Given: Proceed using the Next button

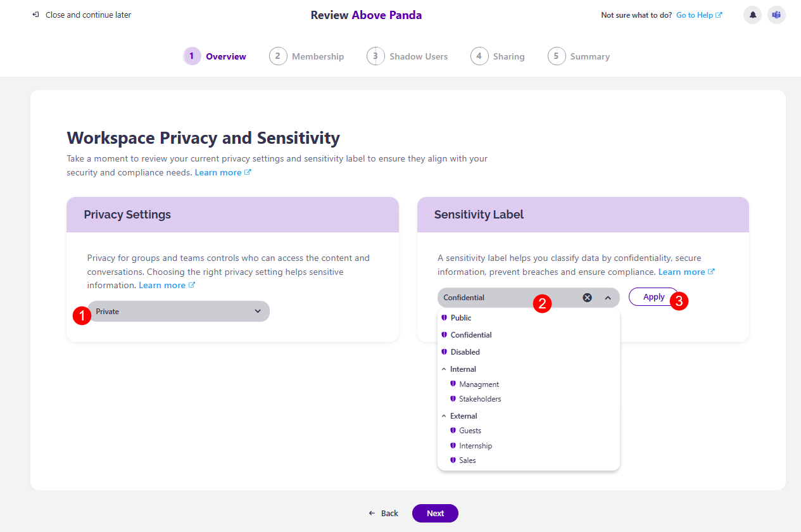Looking at the screenshot, I should (435, 513).
